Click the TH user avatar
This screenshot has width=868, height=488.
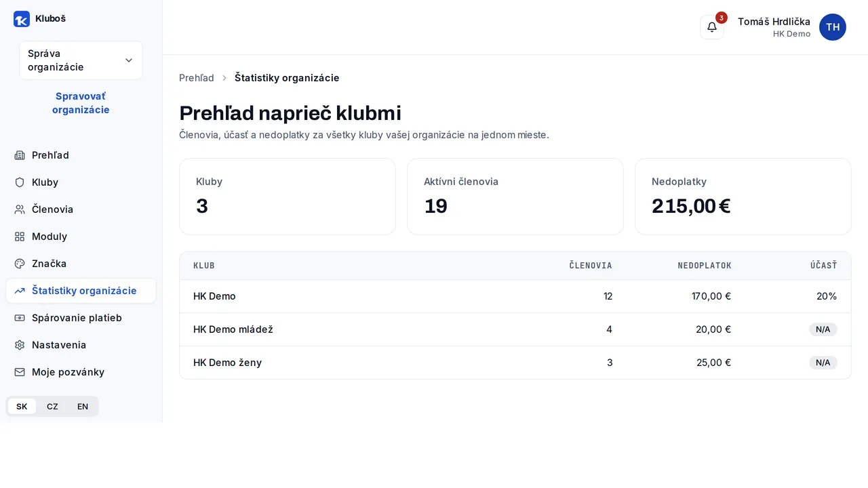[833, 27]
